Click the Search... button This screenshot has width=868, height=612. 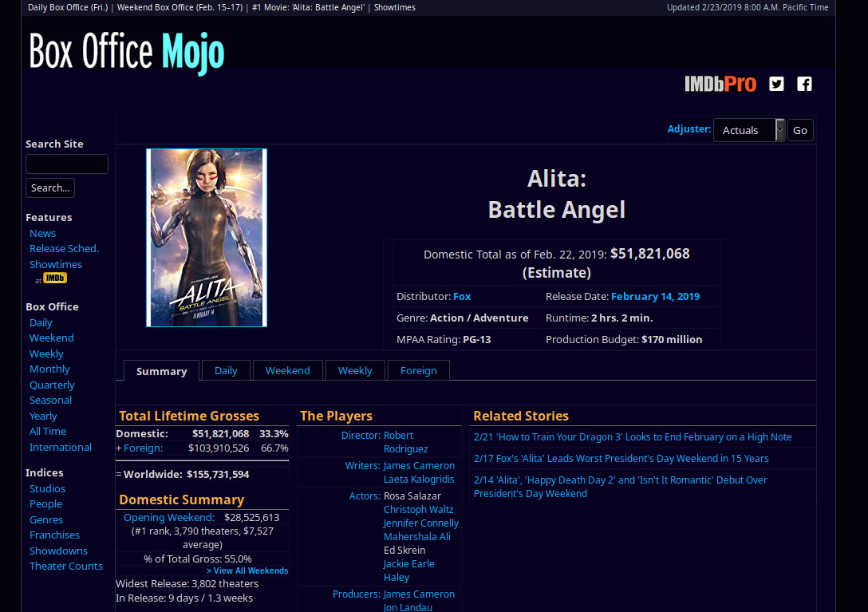(x=50, y=188)
